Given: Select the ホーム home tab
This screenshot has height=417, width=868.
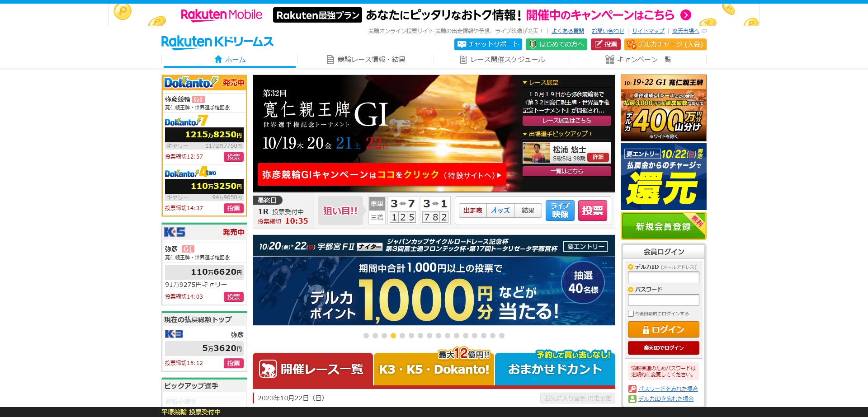Looking at the screenshot, I should click(x=231, y=59).
